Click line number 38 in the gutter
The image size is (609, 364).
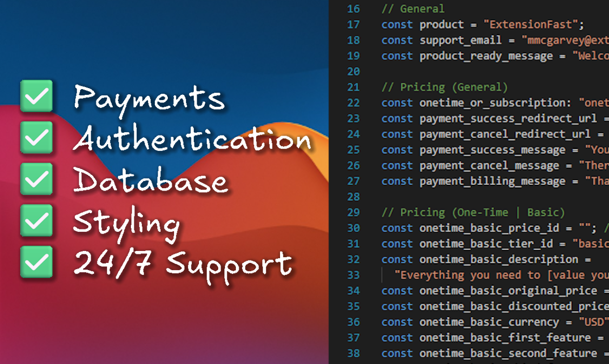click(x=353, y=354)
